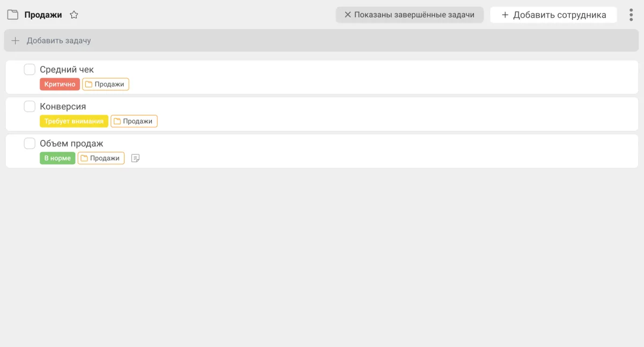This screenshot has width=644, height=347.
Task: Click the plus icon in the add task bar
Action: (16, 41)
